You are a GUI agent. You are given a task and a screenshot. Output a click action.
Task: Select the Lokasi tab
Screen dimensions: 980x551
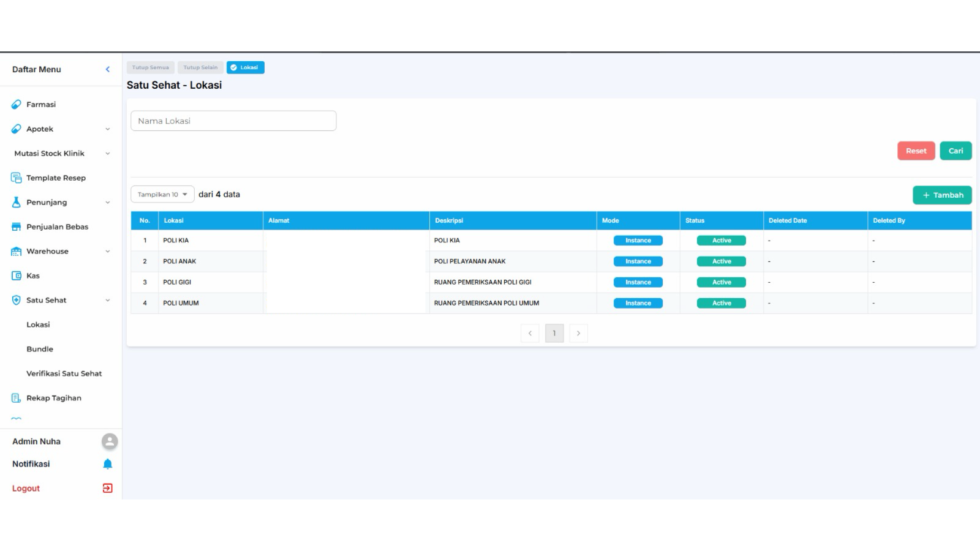coord(245,67)
